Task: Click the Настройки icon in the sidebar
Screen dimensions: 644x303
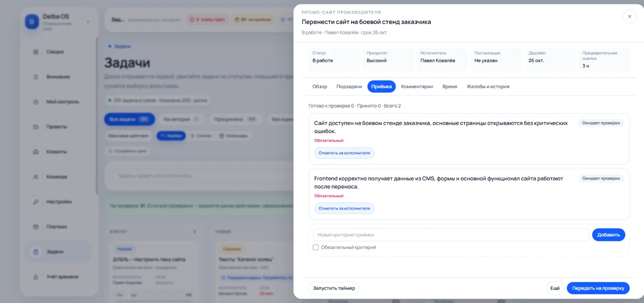Action: pos(36,202)
